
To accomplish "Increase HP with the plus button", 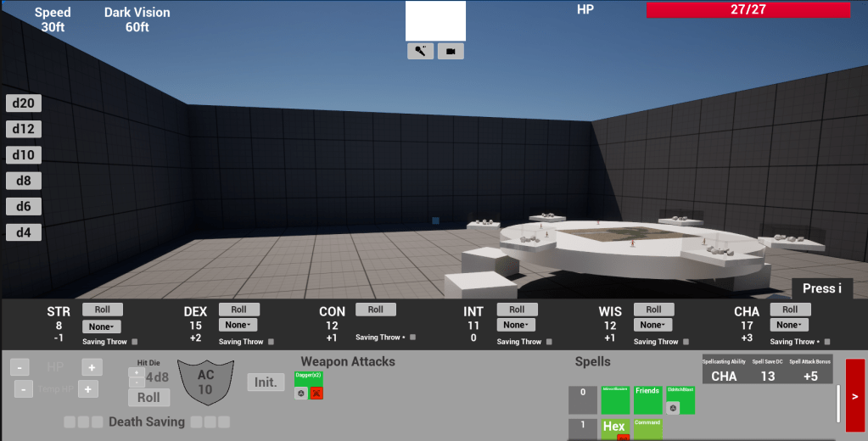I will (91, 367).
